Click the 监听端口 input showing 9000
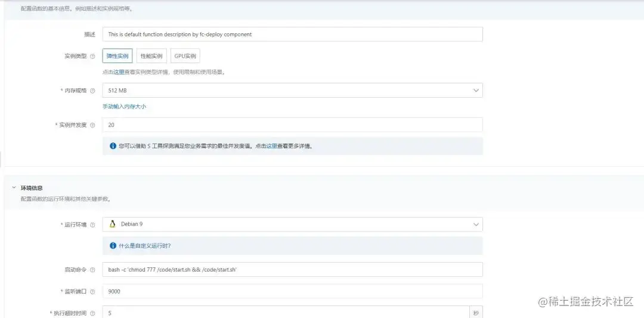Viewport: 644px width, 318px height. pos(292,291)
